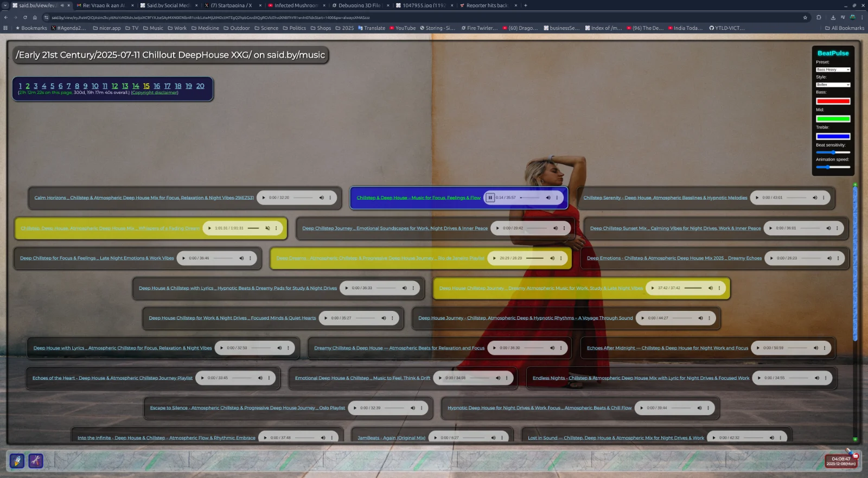Open the Copyright disclaimer link
This screenshot has height=478, width=868.
154,93
